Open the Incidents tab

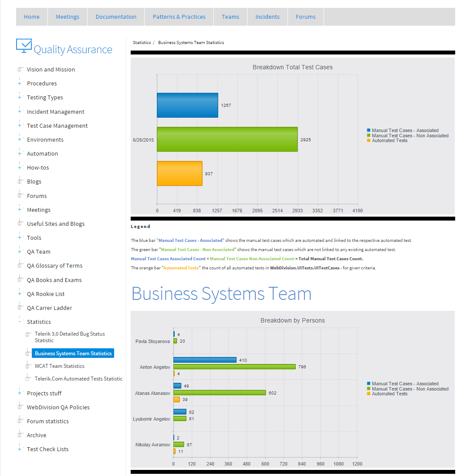click(267, 17)
